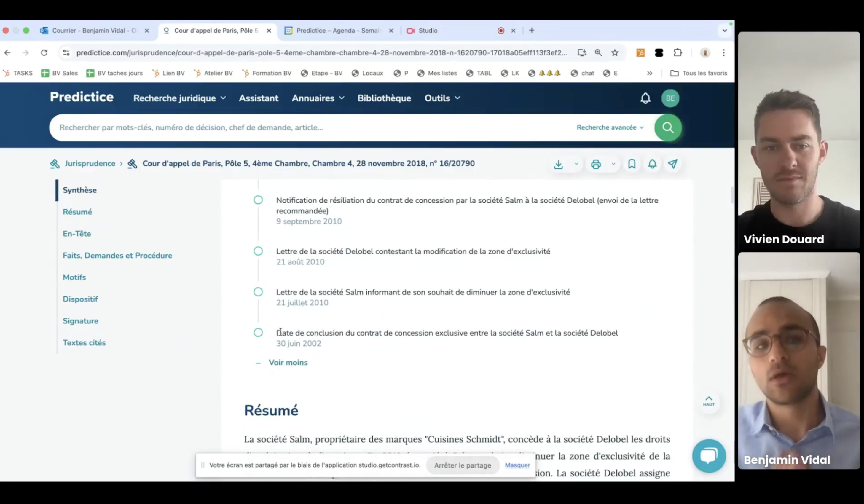Go to the Motifs section

[74, 277]
